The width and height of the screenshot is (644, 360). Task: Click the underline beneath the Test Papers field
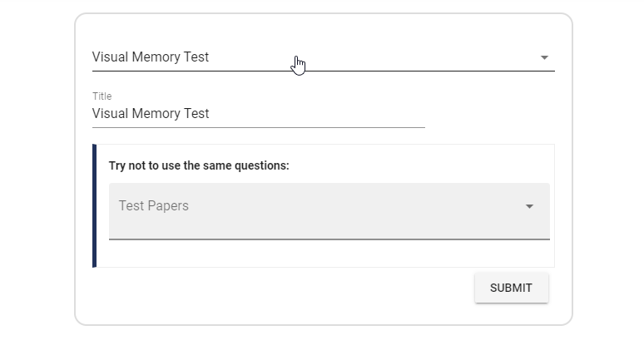click(x=329, y=239)
